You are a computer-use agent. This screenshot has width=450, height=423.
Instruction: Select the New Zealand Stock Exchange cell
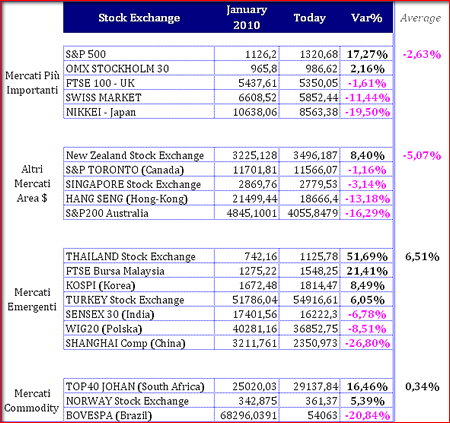point(139,155)
